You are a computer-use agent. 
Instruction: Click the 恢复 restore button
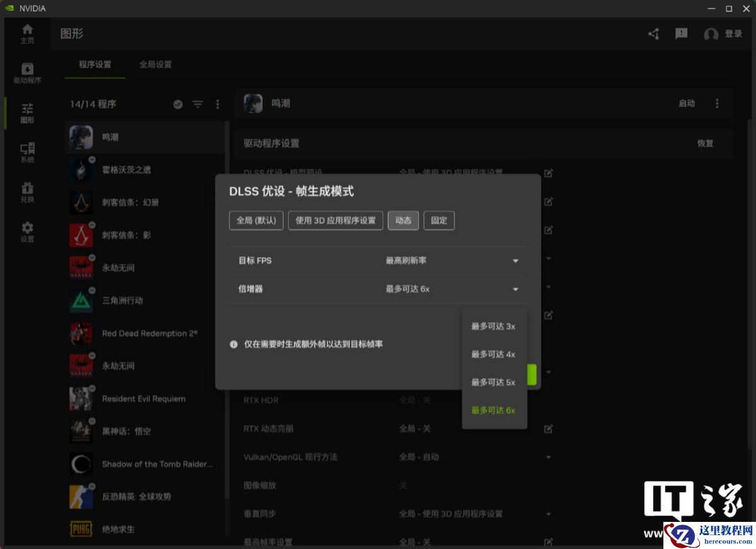[706, 143]
